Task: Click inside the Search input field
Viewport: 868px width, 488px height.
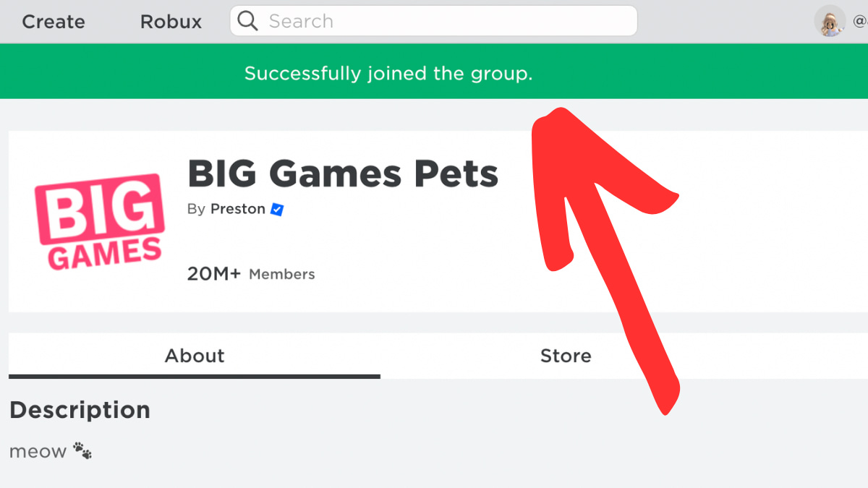Action: 434,20
